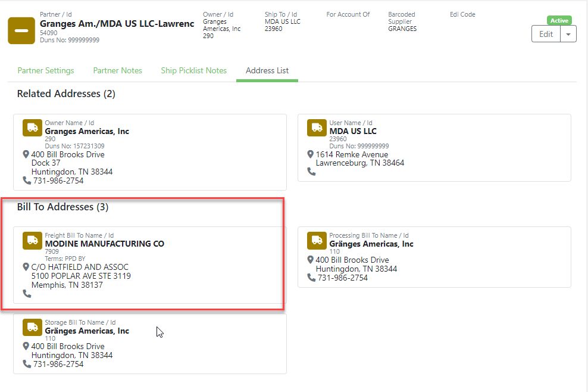Click Granges Americas, Inc owner name
Viewport: 588px width, 392px height.
tap(87, 131)
